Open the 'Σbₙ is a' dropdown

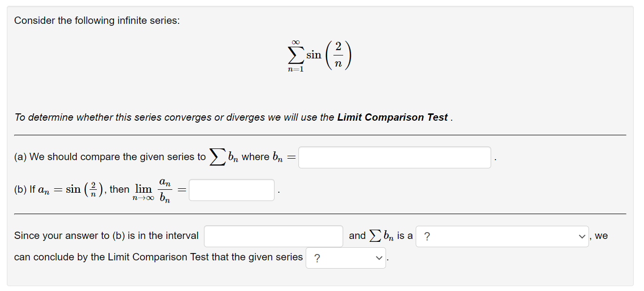[x=501, y=236]
